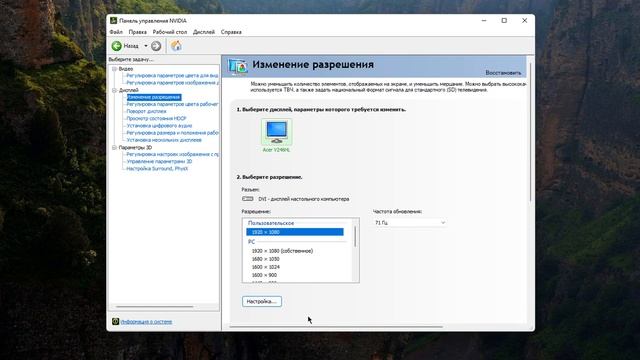The width and height of the screenshot is (640, 360).
Task: Open the Справка menu
Action: (x=231, y=32)
